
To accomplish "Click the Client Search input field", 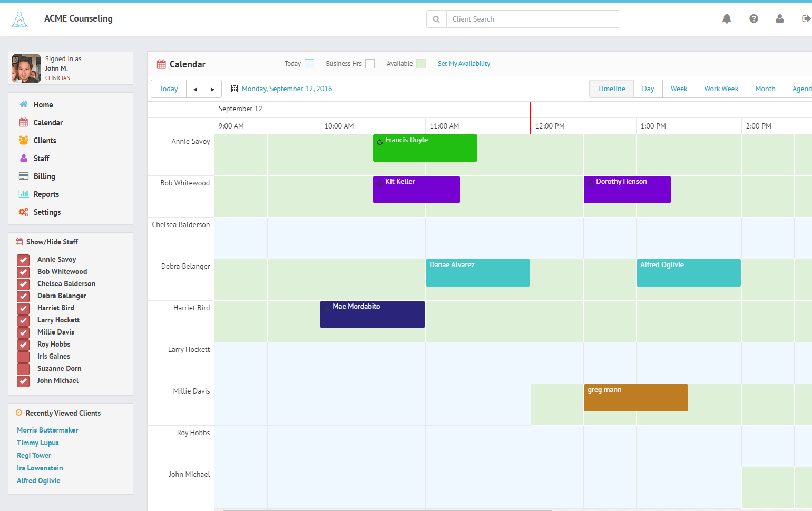I will click(533, 19).
